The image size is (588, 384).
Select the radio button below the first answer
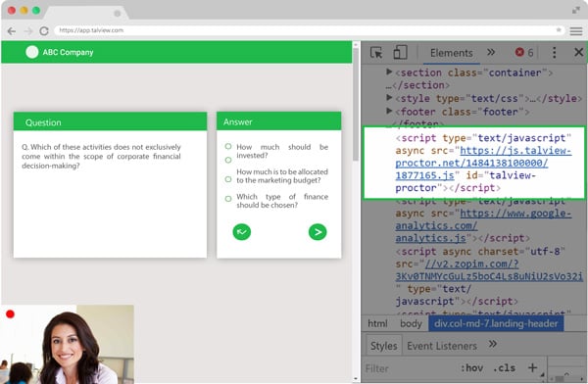[x=228, y=160]
